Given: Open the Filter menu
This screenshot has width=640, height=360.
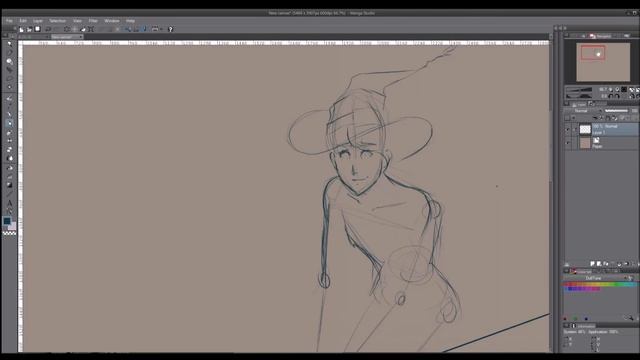Looking at the screenshot, I should click(93, 21).
